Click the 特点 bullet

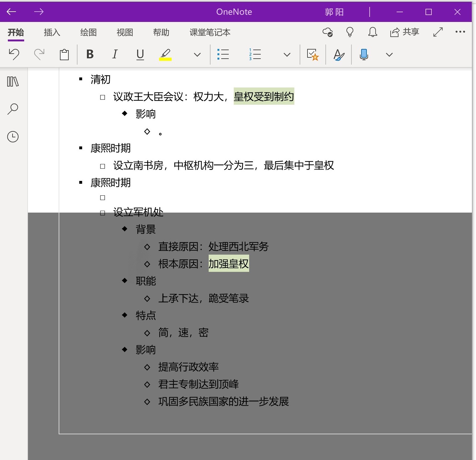point(146,315)
